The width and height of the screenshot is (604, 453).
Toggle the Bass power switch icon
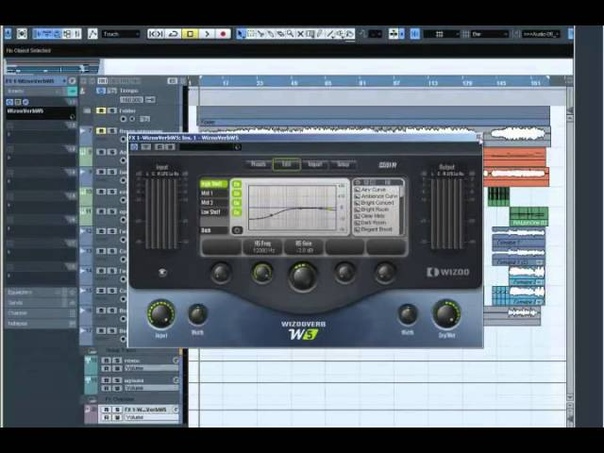[237, 230]
